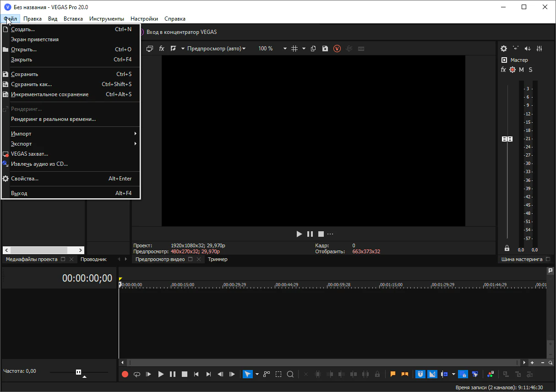Image resolution: width=556 pixels, height=392 pixels.
Task: Toggle Solo (S) on the master bus
Action: [531, 70]
